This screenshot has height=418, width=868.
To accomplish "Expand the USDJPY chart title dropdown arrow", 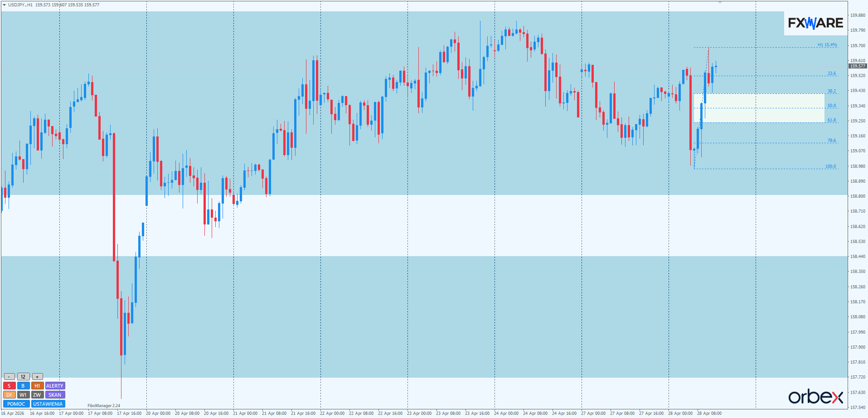I will [x=4, y=5].
